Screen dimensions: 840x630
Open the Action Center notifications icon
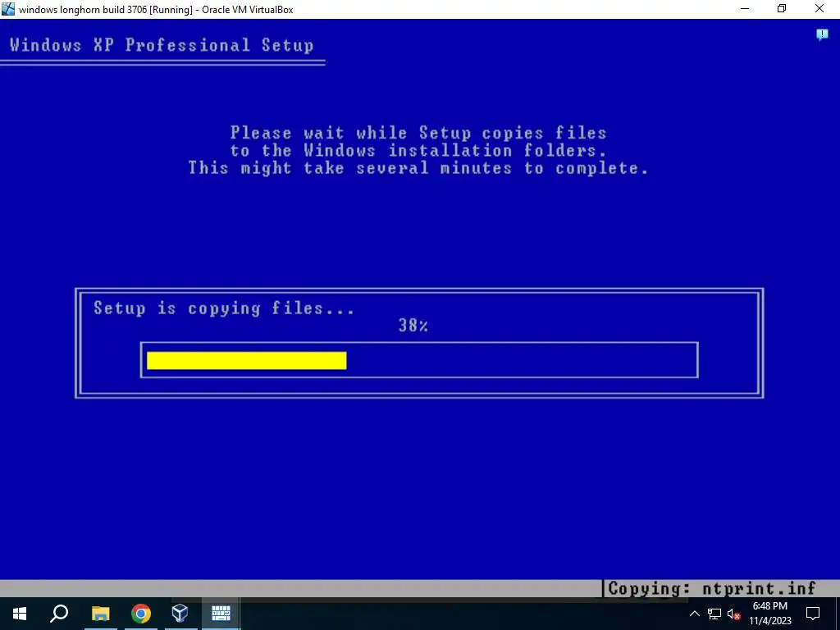coord(813,614)
